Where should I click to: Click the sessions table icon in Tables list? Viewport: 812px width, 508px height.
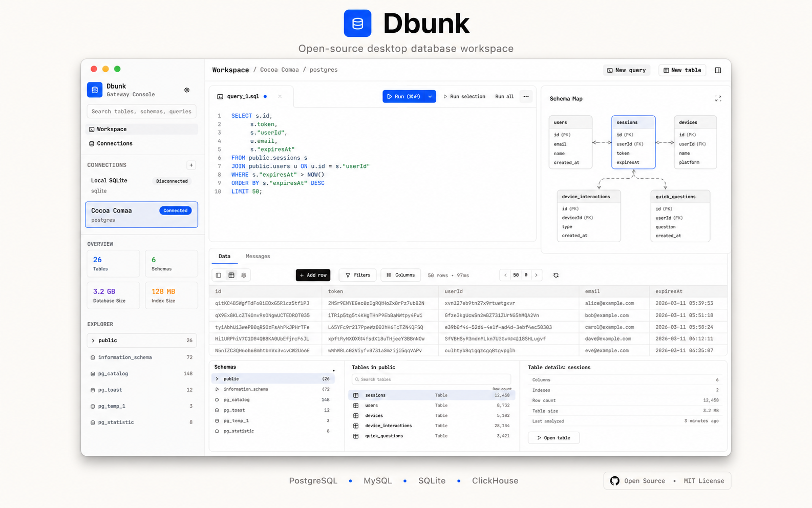[356, 395]
